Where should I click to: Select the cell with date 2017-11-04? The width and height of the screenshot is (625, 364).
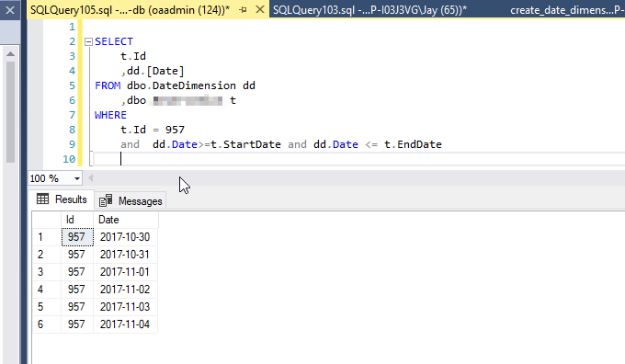(126, 324)
